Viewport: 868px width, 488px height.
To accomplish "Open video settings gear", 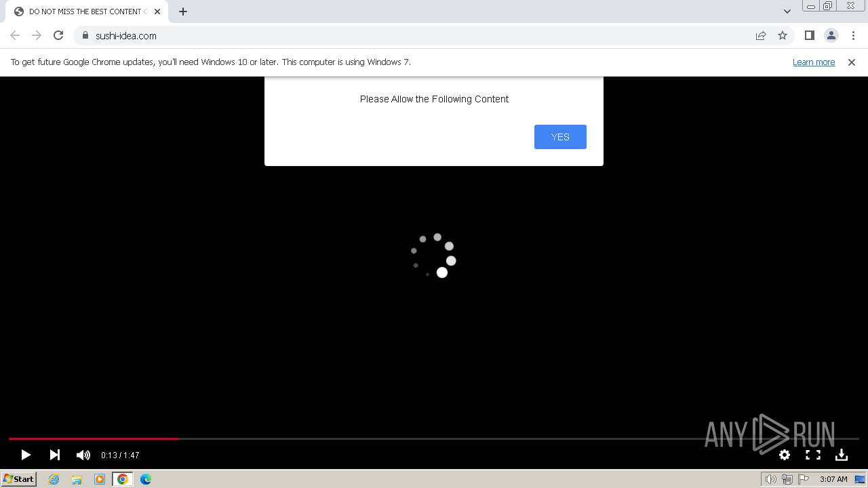I will point(785,455).
